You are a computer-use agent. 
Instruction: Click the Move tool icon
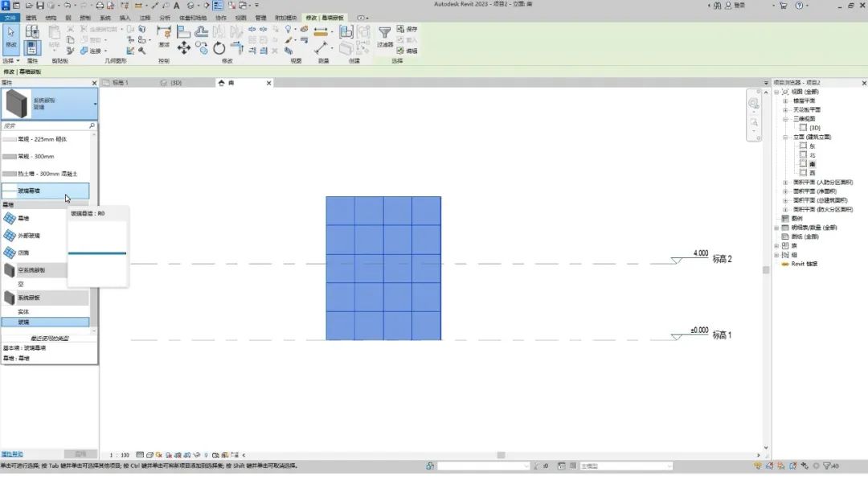(184, 48)
